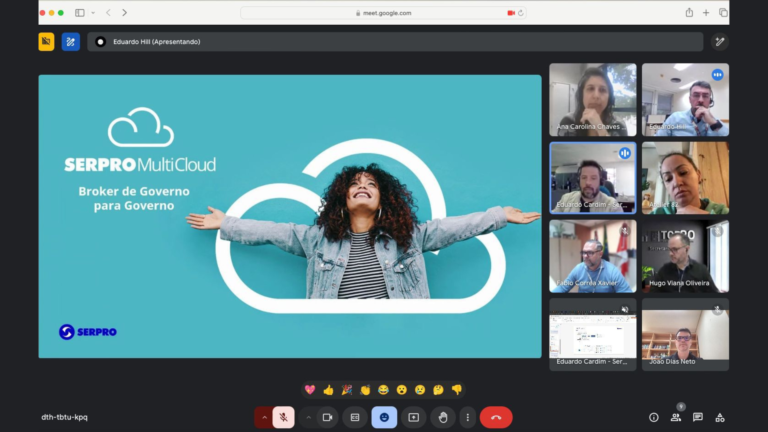Select Fabio Correa Xavier video tile

(x=593, y=256)
